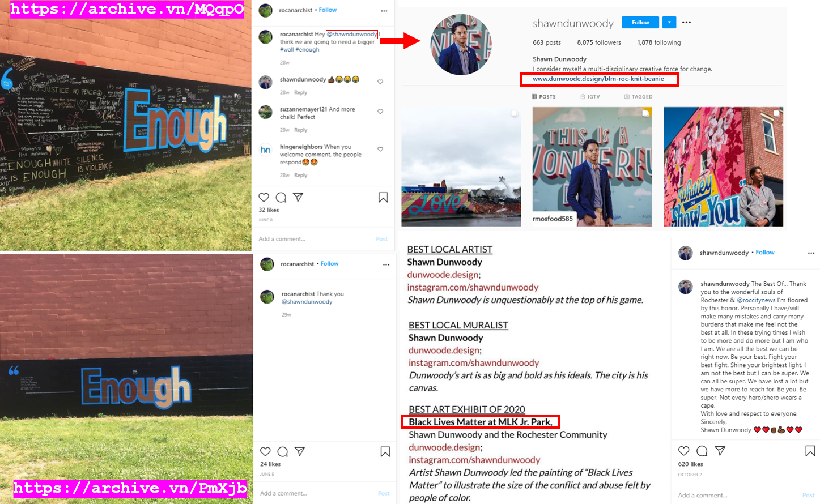Expand the suggested-accounts arrow next to Follow button
The image size is (820, 504).
[x=669, y=23]
